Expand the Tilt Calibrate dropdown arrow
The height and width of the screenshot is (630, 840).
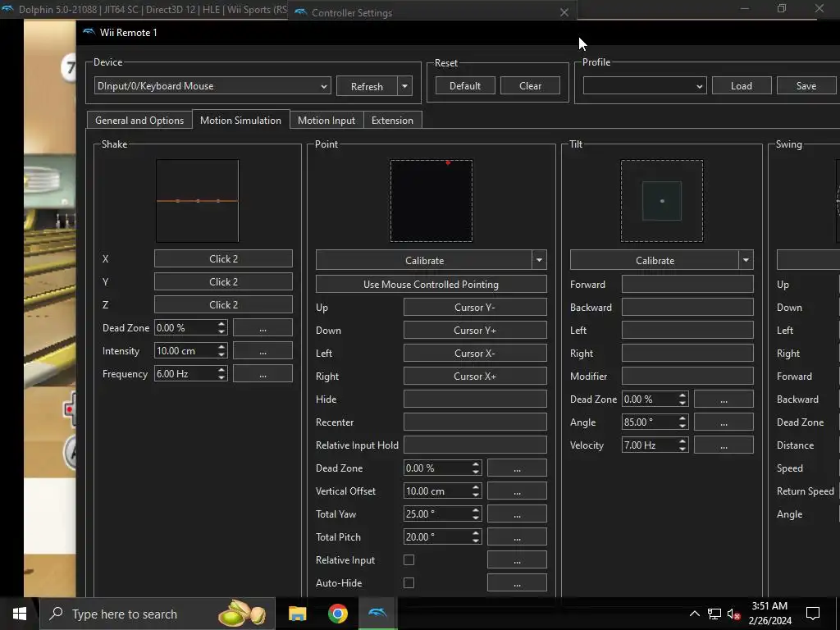pos(746,260)
